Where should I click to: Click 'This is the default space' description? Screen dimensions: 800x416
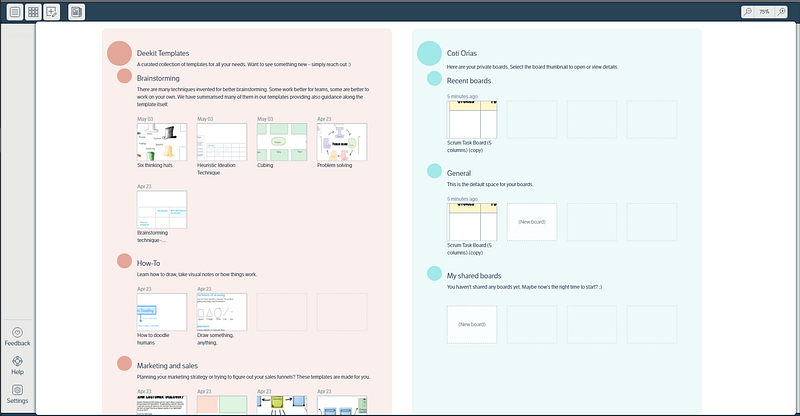tap(490, 184)
